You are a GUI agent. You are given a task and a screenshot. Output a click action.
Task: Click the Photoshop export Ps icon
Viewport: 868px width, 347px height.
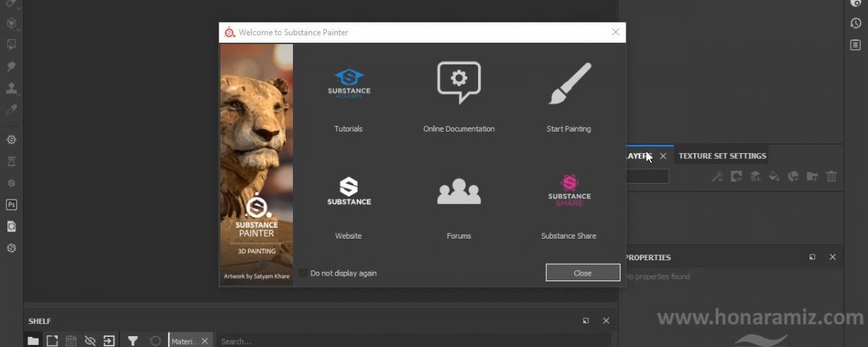tap(12, 205)
